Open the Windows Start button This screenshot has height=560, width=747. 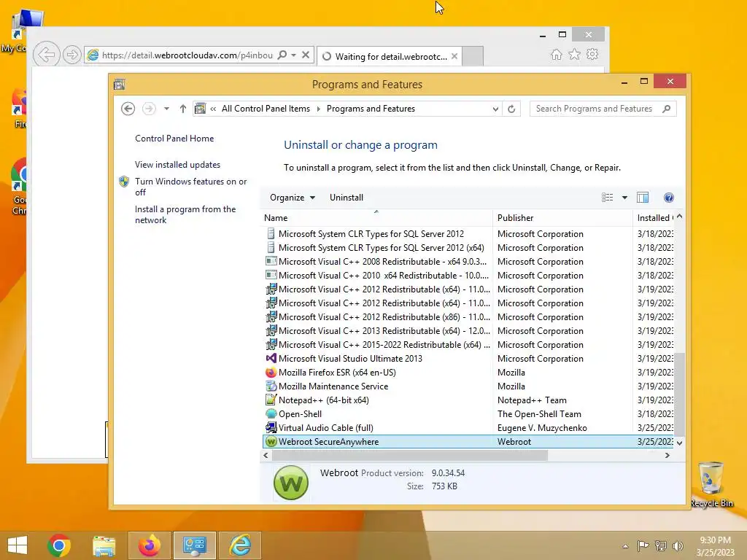pyautogui.click(x=18, y=545)
